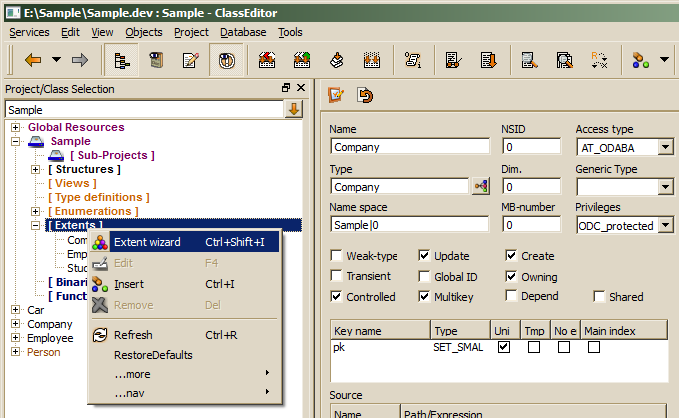Uncheck the Multikey checkbox
This screenshot has width=679, height=418.
coord(425,297)
